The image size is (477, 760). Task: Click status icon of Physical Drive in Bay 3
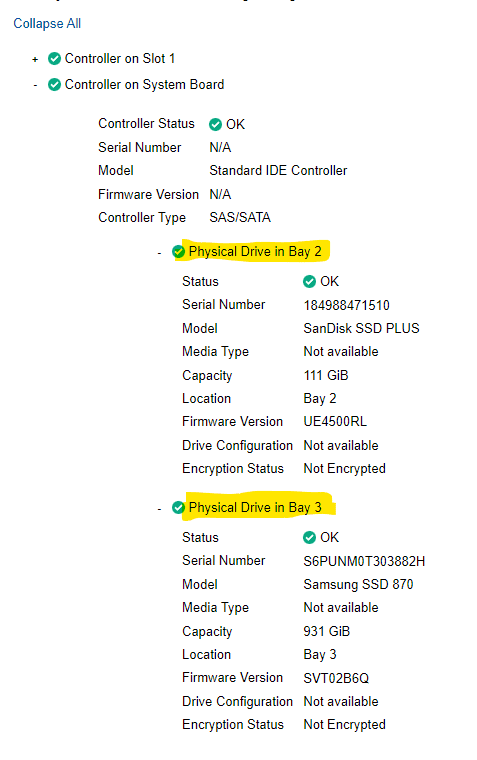(178, 507)
